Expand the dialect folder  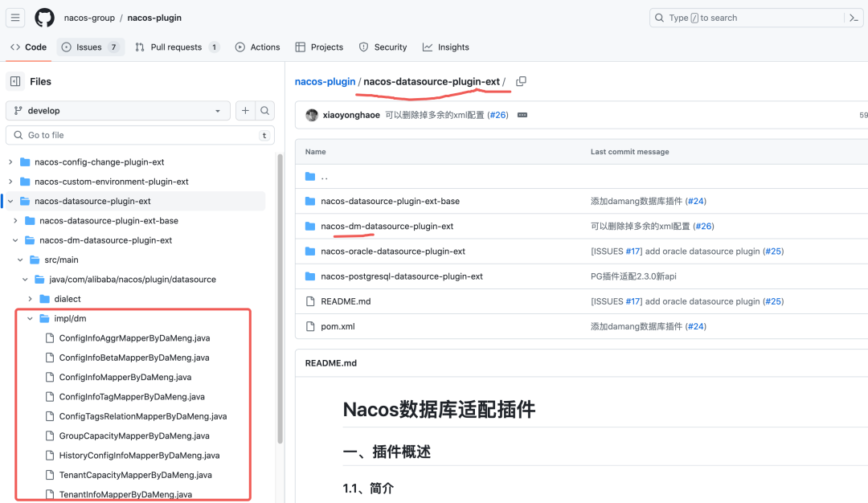tap(31, 299)
